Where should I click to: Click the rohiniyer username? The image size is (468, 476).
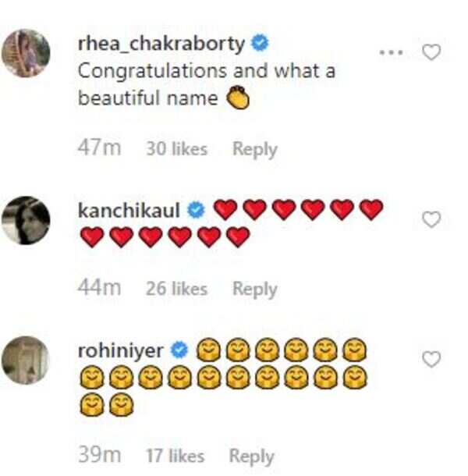(x=120, y=350)
